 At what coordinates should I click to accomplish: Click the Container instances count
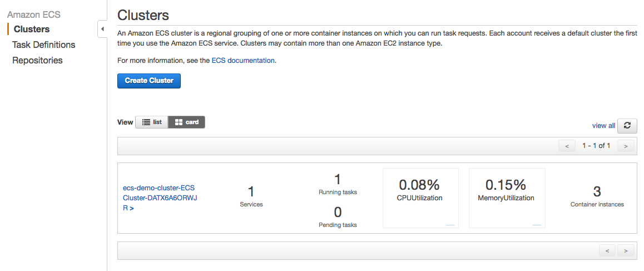coord(597,191)
